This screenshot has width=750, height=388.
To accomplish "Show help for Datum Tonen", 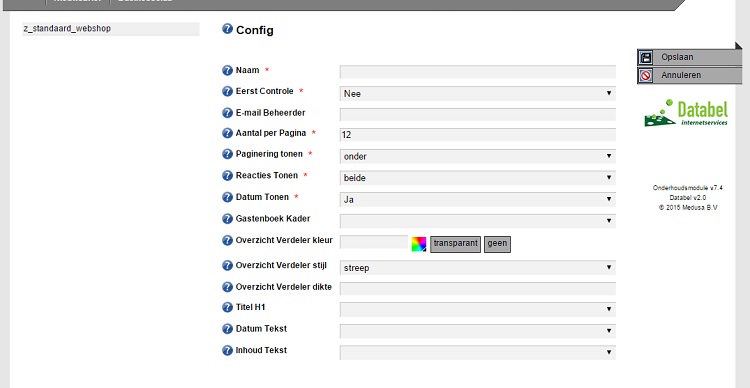I will [x=227, y=197].
